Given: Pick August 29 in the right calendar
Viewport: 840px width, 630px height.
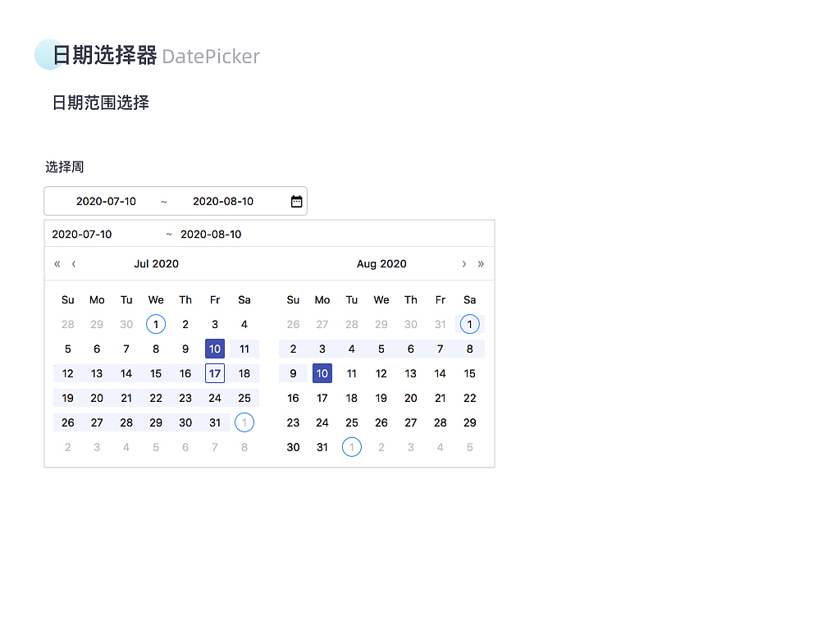Looking at the screenshot, I should click(x=469, y=422).
